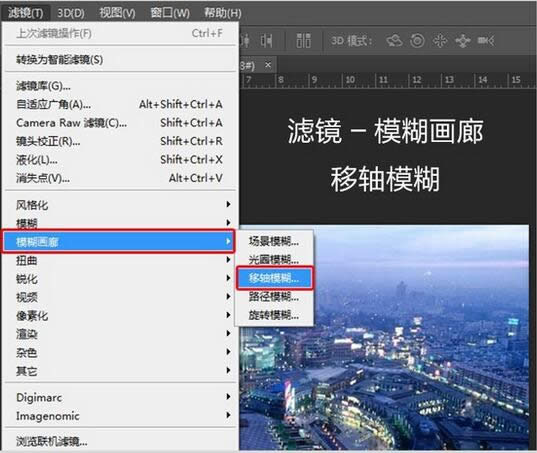537x453 pixels.
Task: Open the 视图(V) menu
Action: 117,13
